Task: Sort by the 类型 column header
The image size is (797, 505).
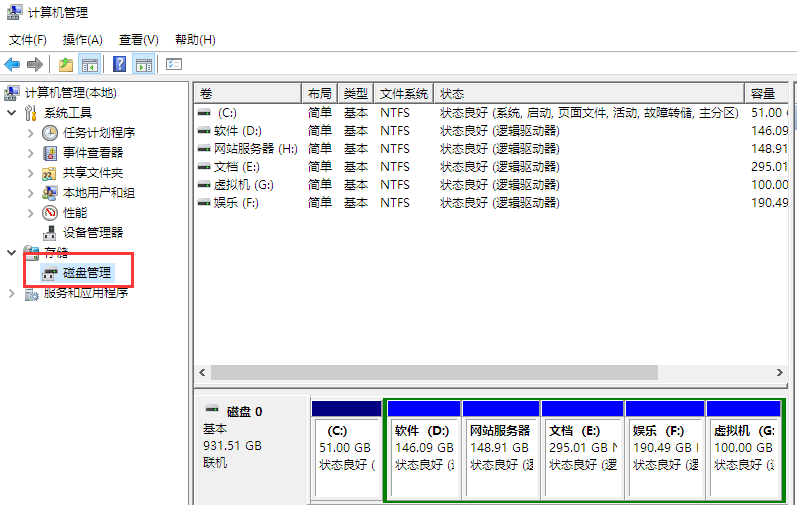Action: point(356,93)
